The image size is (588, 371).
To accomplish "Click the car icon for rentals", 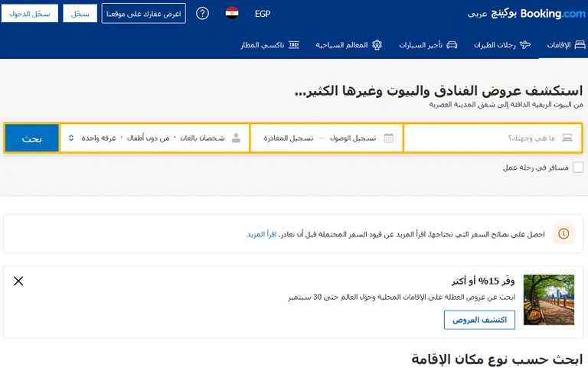I will coord(452,45).
